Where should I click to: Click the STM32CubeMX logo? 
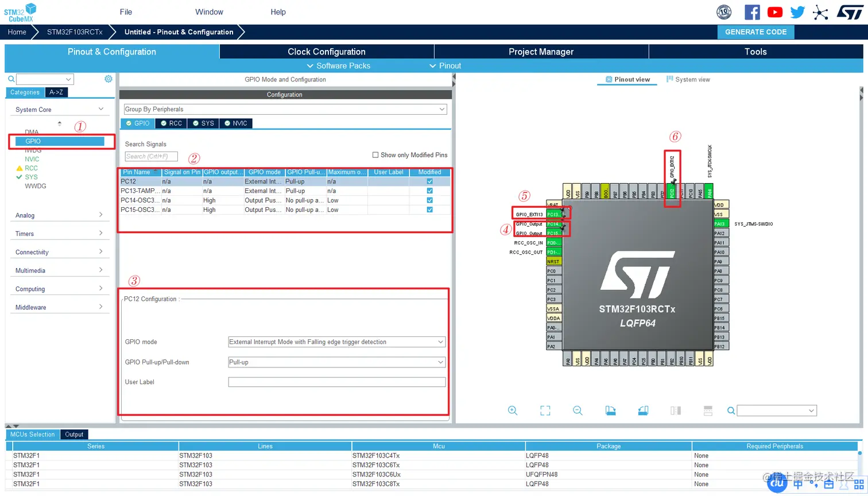click(20, 12)
